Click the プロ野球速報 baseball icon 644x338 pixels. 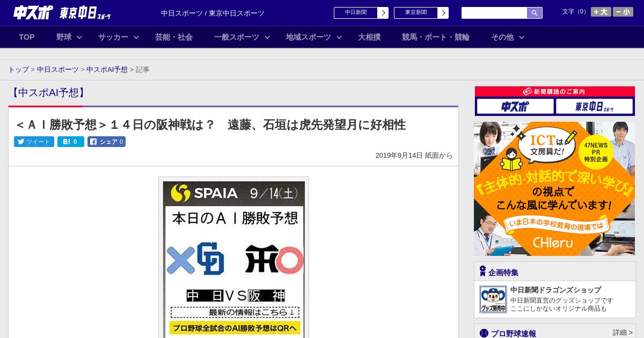(x=484, y=333)
